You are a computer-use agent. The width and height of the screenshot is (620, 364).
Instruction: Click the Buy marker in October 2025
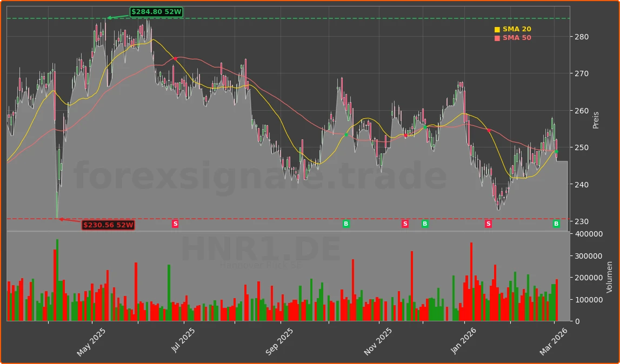(x=346, y=224)
